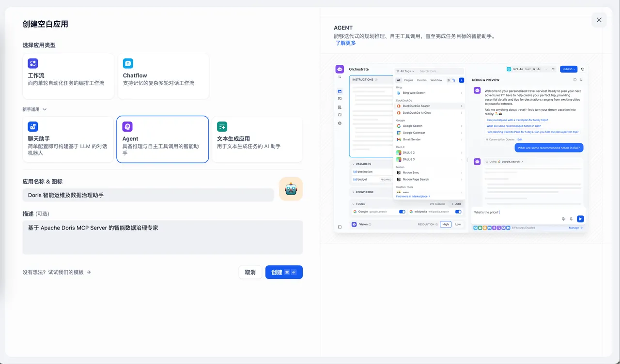Viewport: 620px width, 364px height.
Task: Follow the 了解更多 link
Action: coord(346,43)
